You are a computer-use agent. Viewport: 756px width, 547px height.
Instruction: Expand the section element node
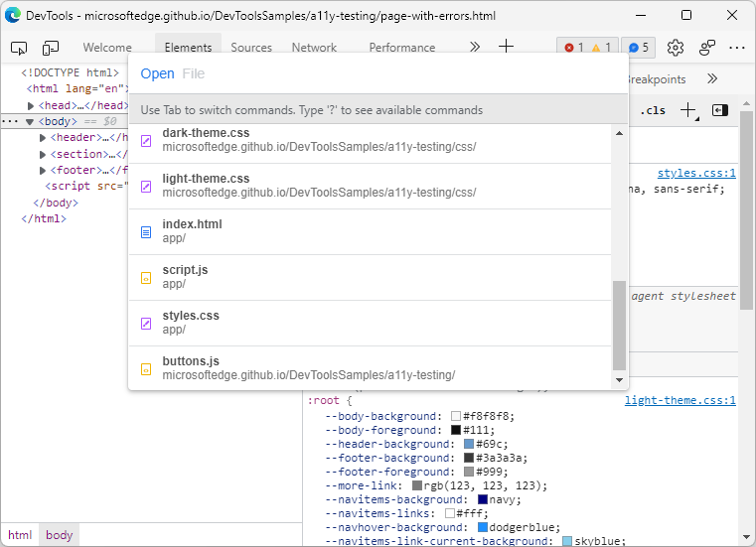point(42,154)
